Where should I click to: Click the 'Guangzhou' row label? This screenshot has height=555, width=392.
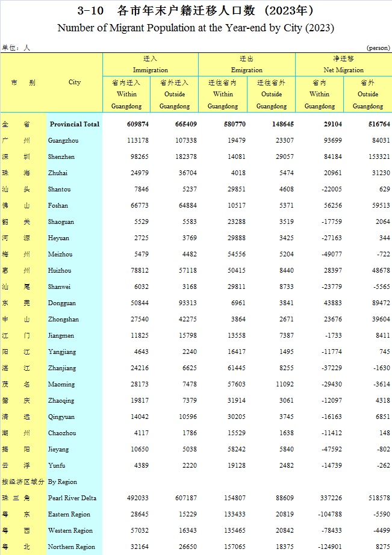click(63, 140)
